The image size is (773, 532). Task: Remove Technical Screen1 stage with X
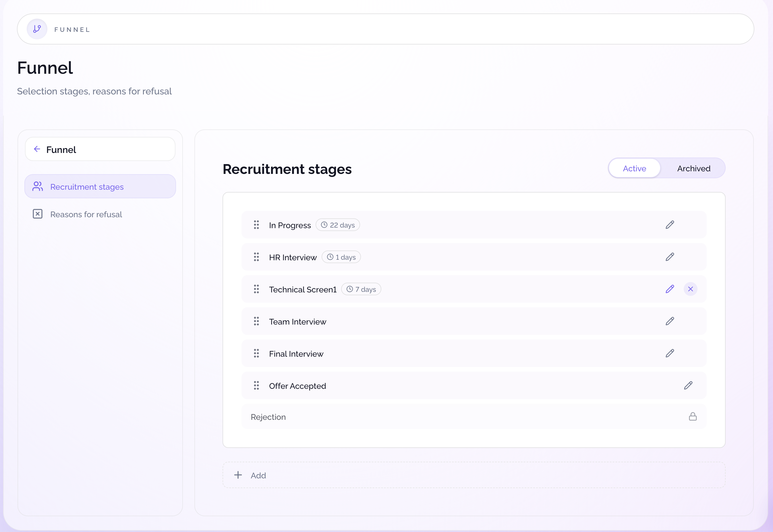[x=690, y=289]
